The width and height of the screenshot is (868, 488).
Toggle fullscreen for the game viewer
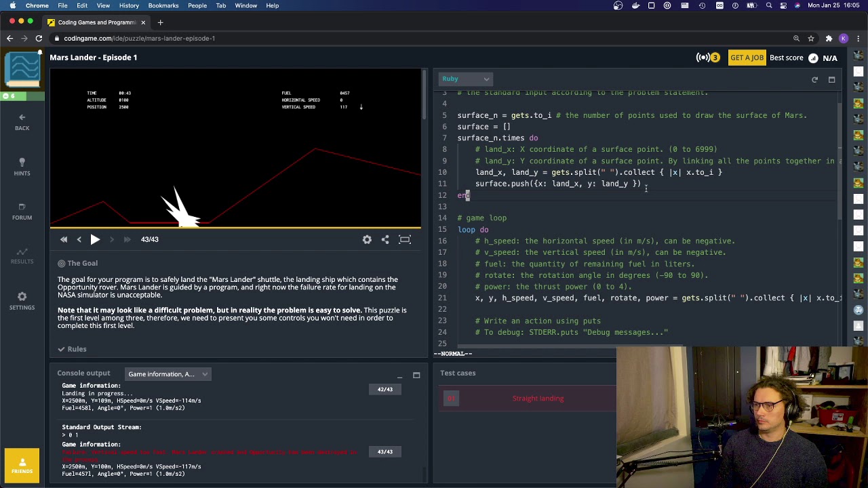tap(405, 239)
